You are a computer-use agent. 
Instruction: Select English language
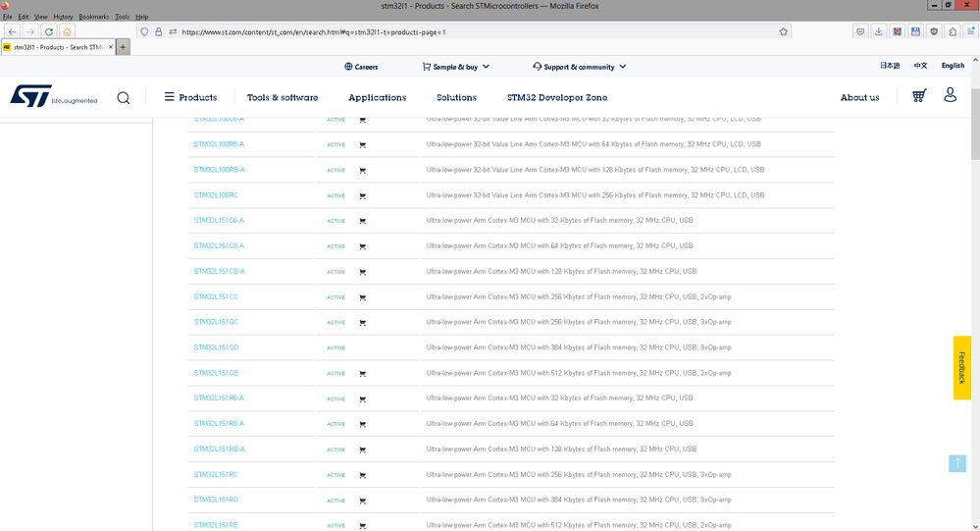(953, 66)
